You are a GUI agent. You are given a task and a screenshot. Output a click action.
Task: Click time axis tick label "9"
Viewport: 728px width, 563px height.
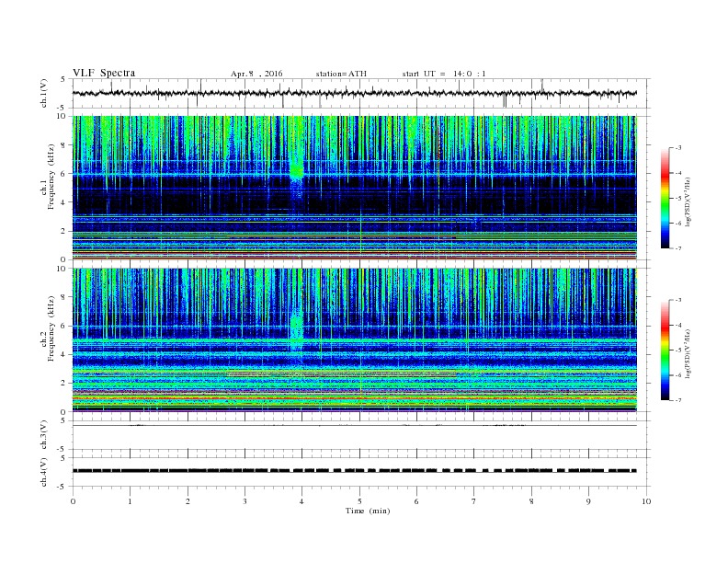tap(589, 501)
